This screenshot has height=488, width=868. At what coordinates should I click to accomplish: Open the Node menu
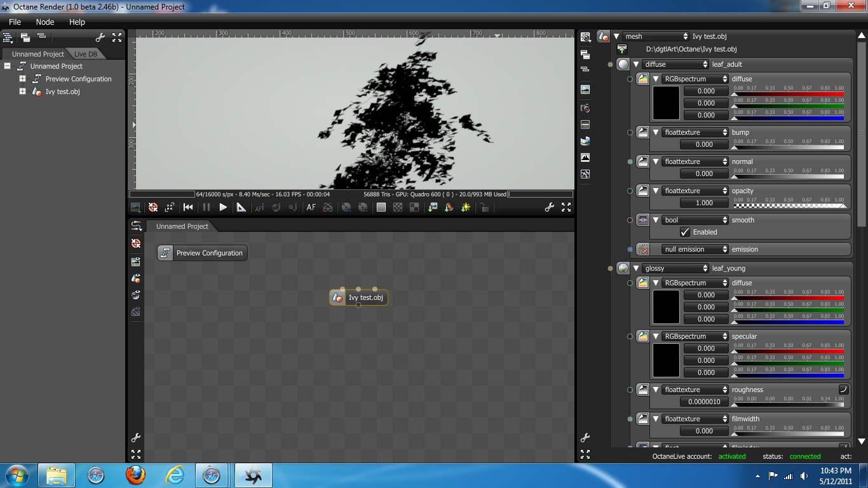(45, 22)
